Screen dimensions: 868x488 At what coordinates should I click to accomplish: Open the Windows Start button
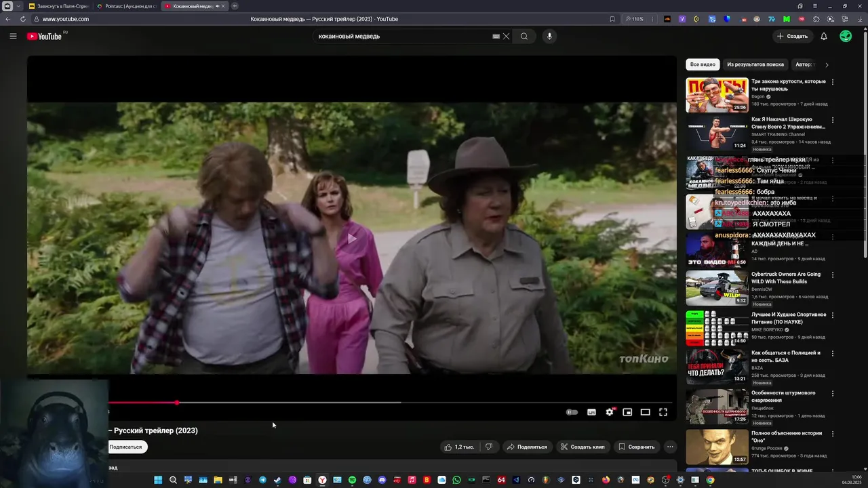click(x=158, y=480)
